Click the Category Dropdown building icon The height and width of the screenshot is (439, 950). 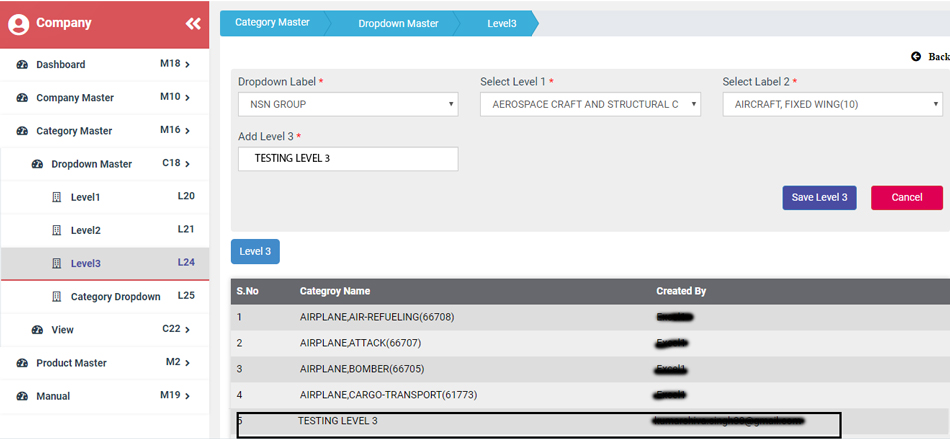57,297
